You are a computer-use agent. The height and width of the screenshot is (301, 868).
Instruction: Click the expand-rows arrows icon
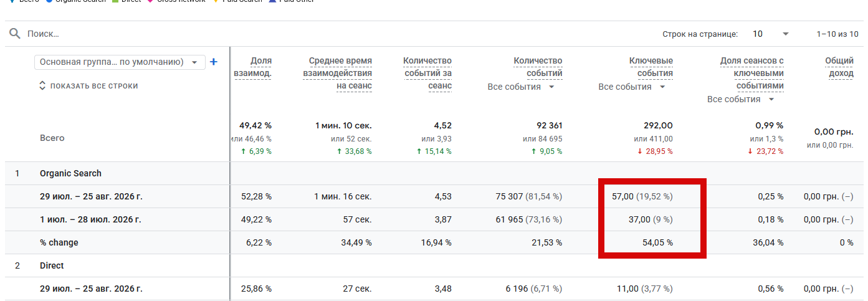point(42,85)
